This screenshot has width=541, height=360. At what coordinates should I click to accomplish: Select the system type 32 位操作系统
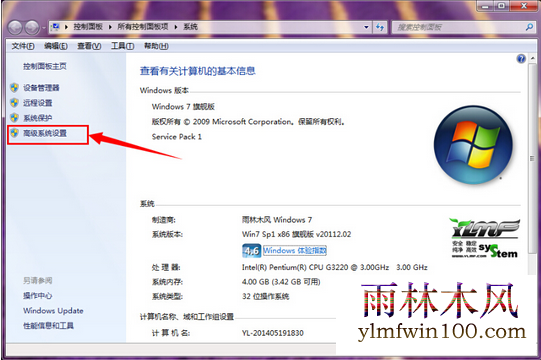tap(266, 296)
